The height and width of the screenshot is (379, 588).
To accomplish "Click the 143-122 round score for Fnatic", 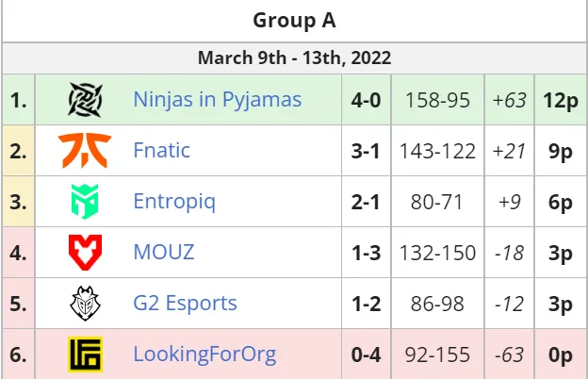I will pyautogui.click(x=437, y=151).
